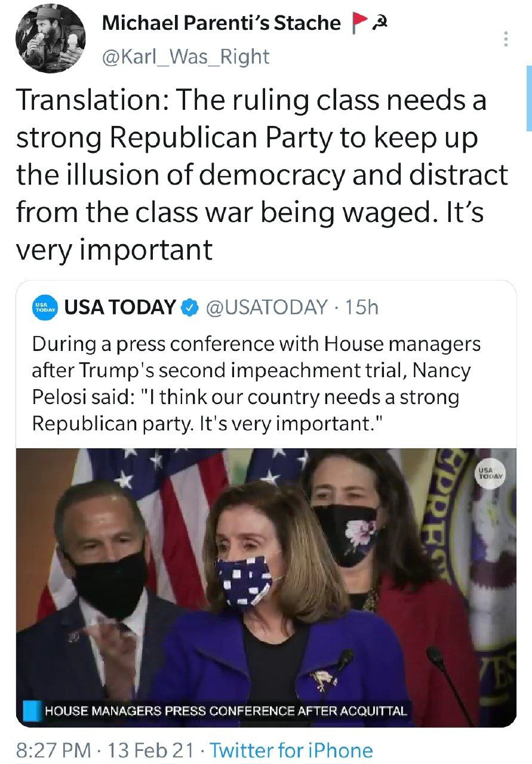Play the House managers press conference video
This screenshot has height=764, width=532.
tap(266, 587)
